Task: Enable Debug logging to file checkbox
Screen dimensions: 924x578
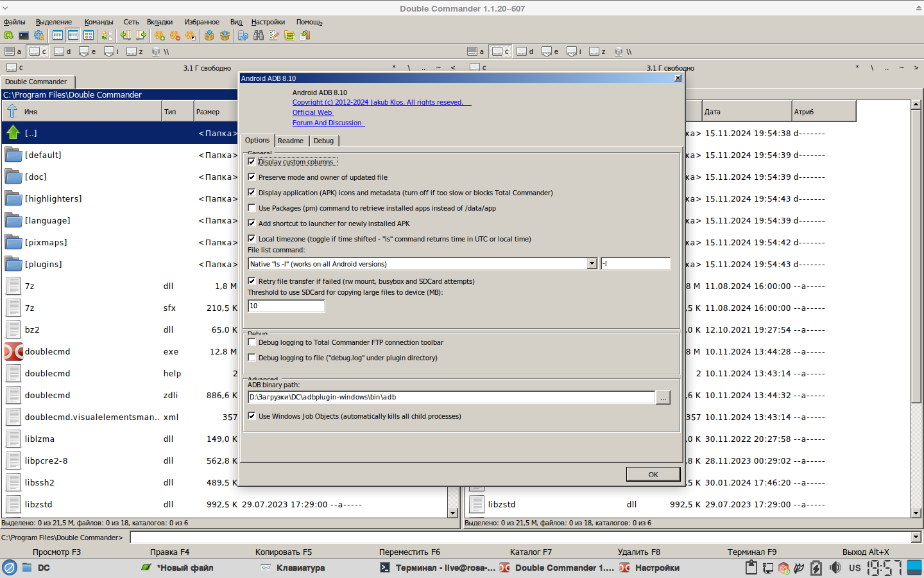Action: click(252, 358)
